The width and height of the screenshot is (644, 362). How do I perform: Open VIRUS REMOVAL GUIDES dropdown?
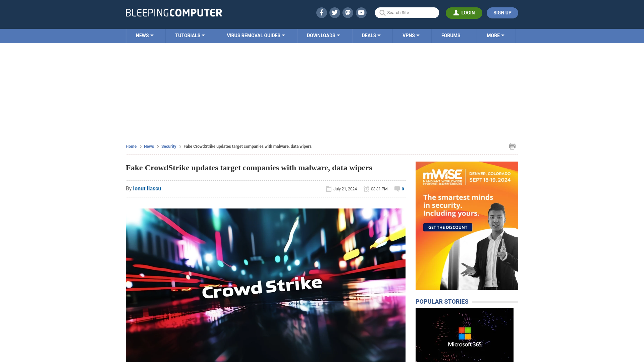click(x=256, y=36)
